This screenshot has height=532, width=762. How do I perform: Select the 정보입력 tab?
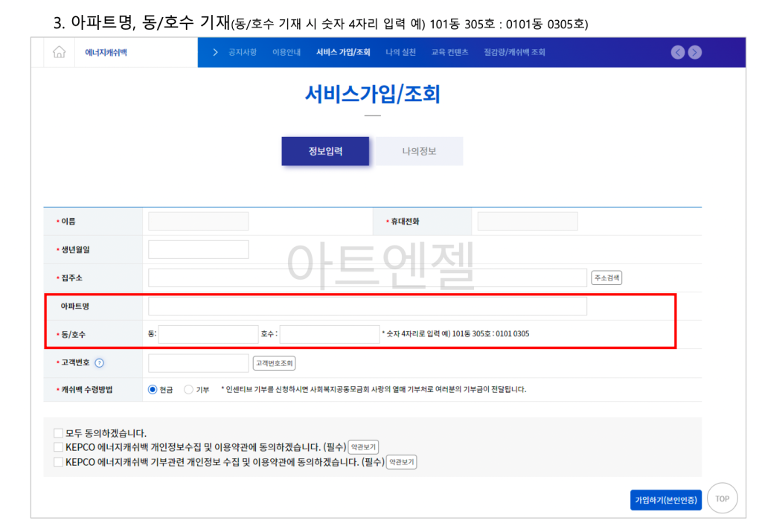pyautogui.click(x=325, y=150)
